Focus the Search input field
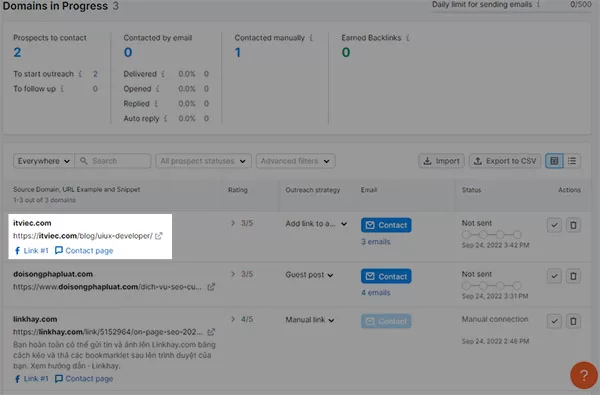This screenshot has height=395, width=600. click(x=113, y=161)
